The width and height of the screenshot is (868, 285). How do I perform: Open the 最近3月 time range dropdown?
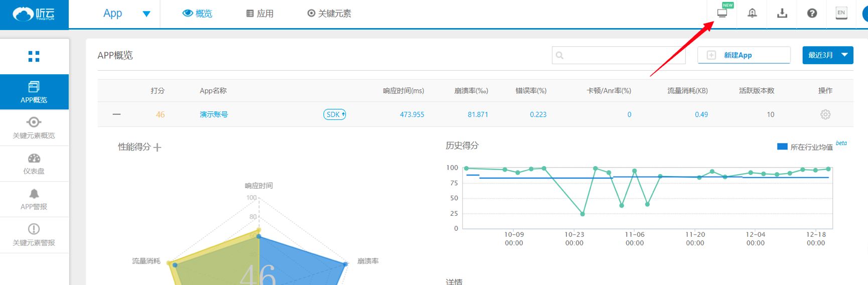point(828,55)
